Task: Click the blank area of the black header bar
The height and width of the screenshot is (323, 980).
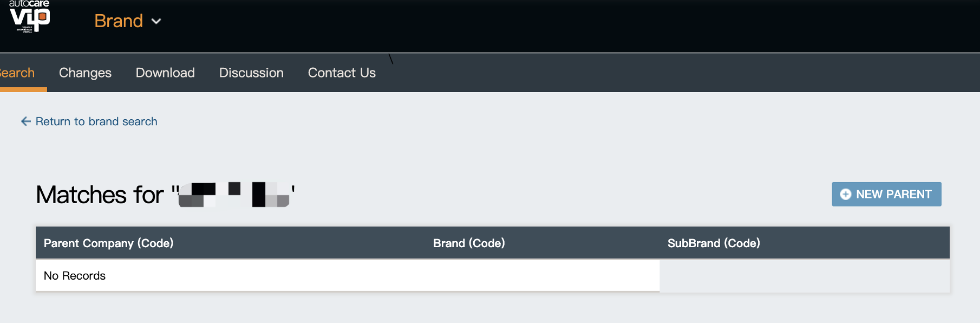Action: [x=541, y=24]
